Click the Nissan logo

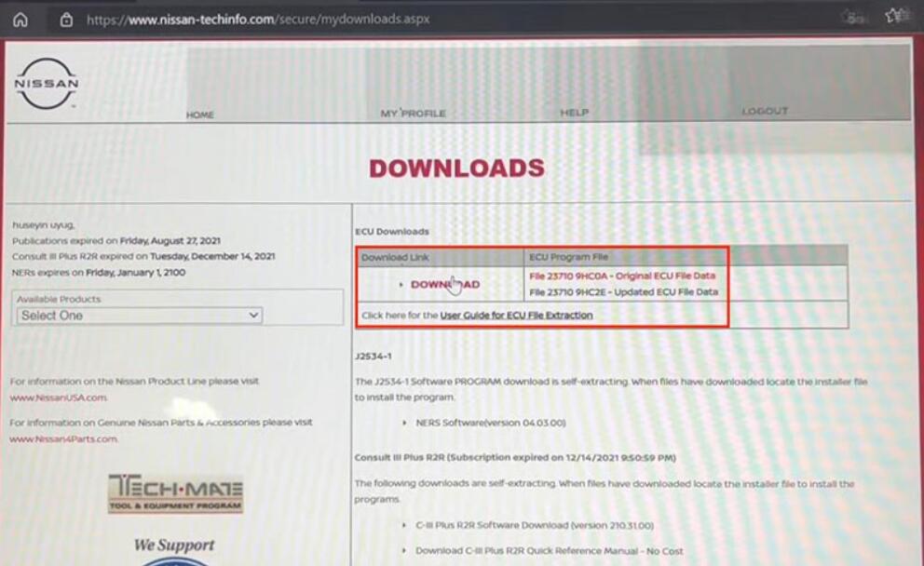46,84
